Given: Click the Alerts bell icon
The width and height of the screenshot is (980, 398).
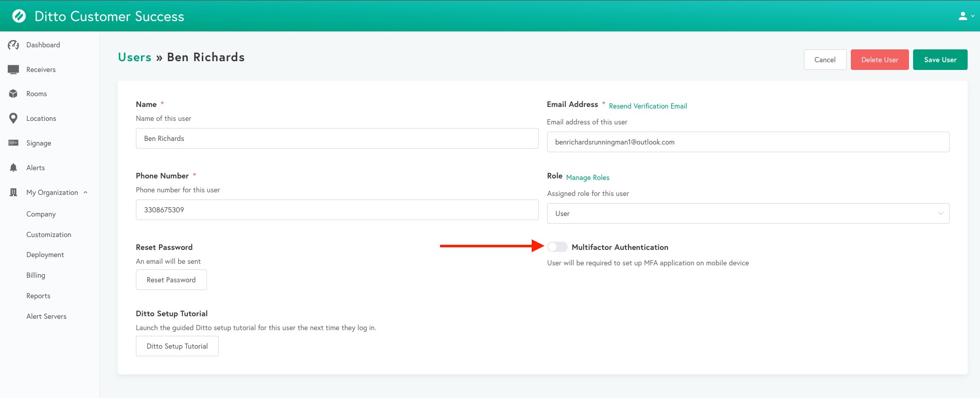Looking at the screenshot, I should click(13, 168).
